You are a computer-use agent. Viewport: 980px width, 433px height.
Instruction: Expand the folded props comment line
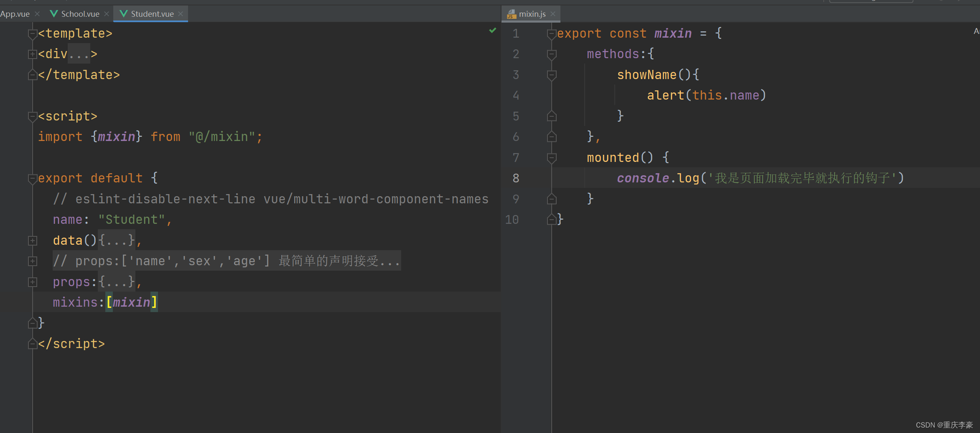tap(33, 261)
